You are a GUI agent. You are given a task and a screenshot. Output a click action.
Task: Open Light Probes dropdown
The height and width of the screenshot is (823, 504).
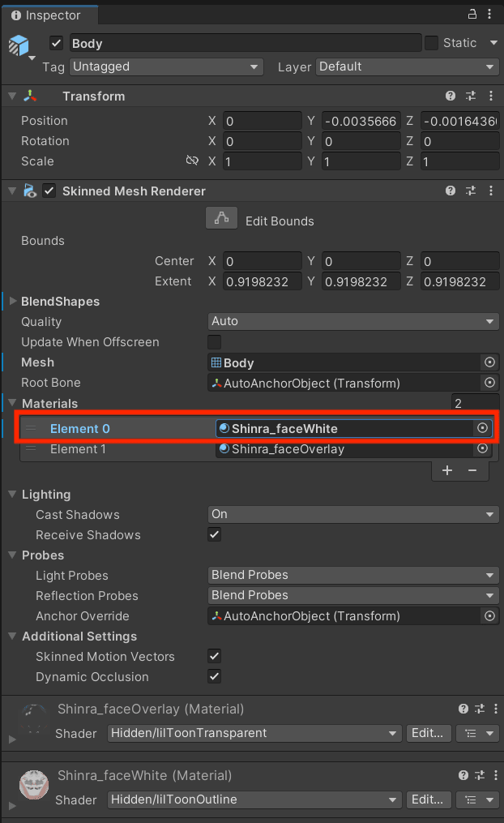(353, 575)
